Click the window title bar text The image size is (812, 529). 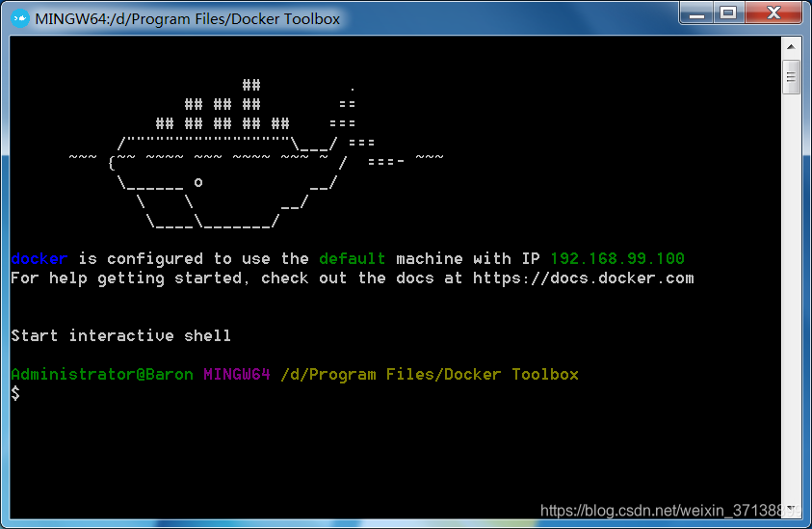click(188, 19)
